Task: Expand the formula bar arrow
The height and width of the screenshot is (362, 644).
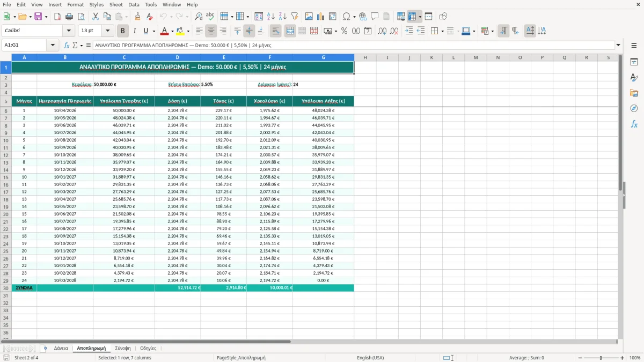Action: point(618,45)
